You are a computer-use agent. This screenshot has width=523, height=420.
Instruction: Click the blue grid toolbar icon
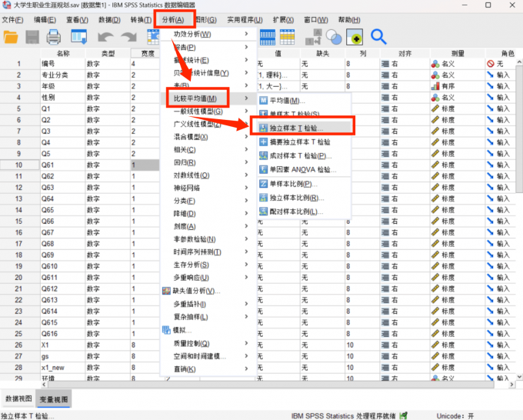tap(268, 37)
